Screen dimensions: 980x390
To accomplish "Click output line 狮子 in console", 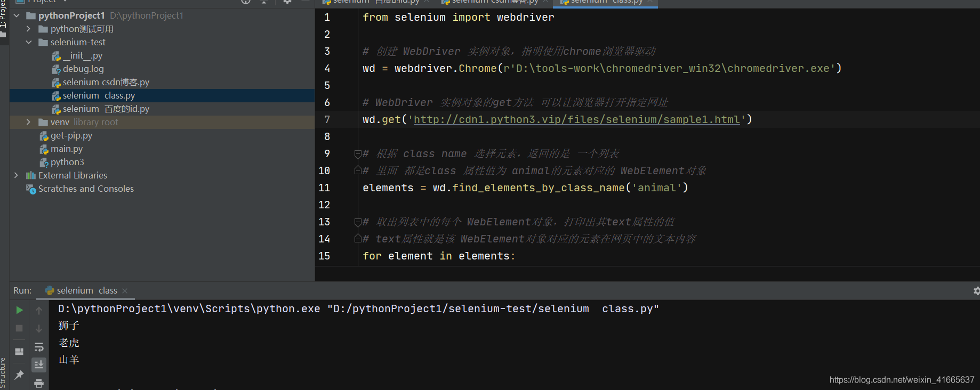I will pyautogui.click(x=69, y=326).
